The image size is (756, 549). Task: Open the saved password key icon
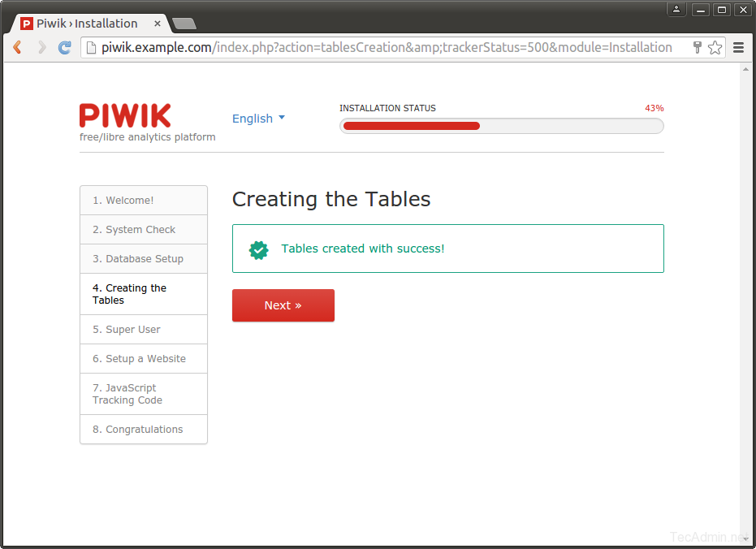click(x=697, y=48)
